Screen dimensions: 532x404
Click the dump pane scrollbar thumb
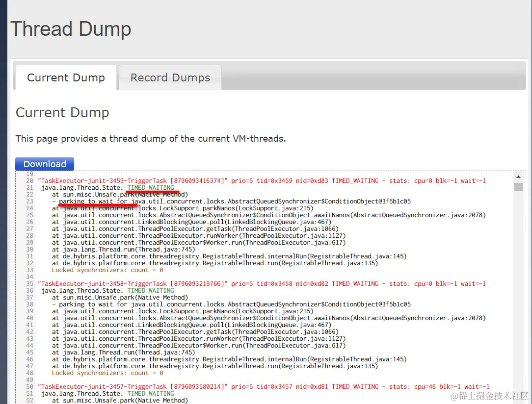[x=518, y=187]
